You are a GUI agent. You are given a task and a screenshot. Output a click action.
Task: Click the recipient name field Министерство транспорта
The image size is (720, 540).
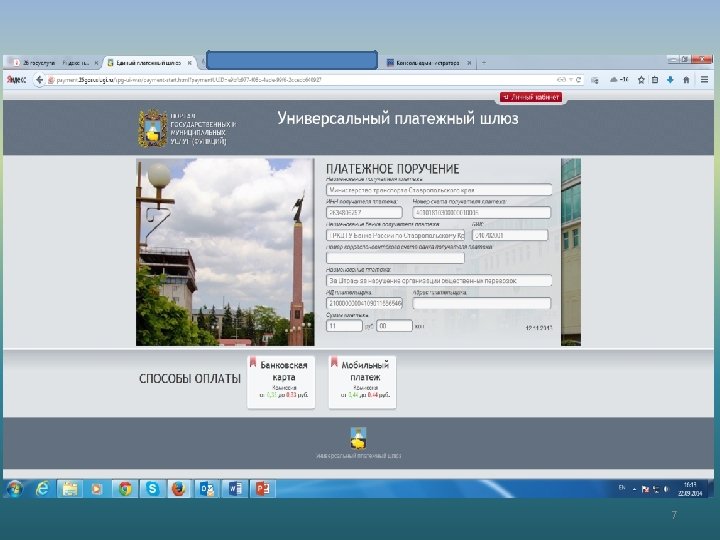(439, 190)
